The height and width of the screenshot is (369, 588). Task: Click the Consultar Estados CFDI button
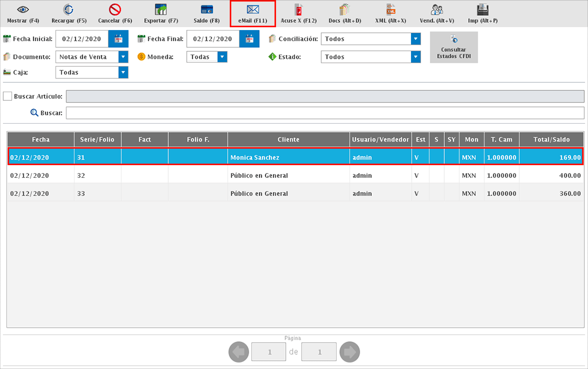[x=454, y=47]
